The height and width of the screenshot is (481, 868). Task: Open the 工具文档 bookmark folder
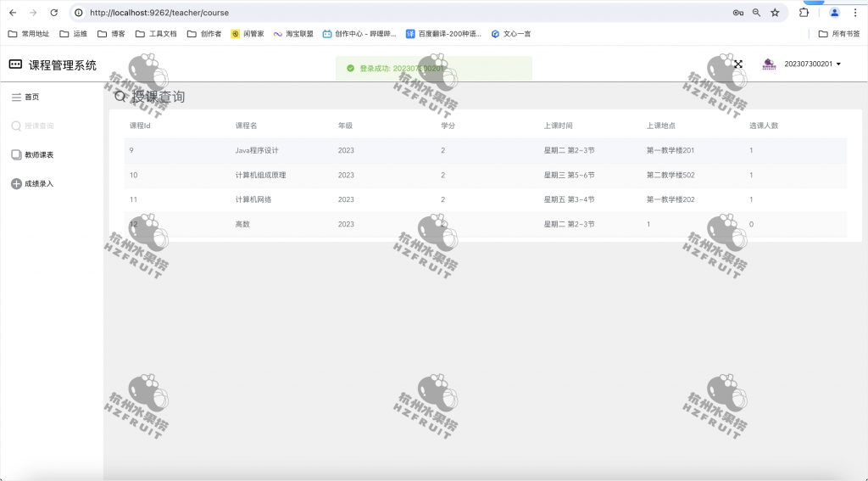click(156, 34)
